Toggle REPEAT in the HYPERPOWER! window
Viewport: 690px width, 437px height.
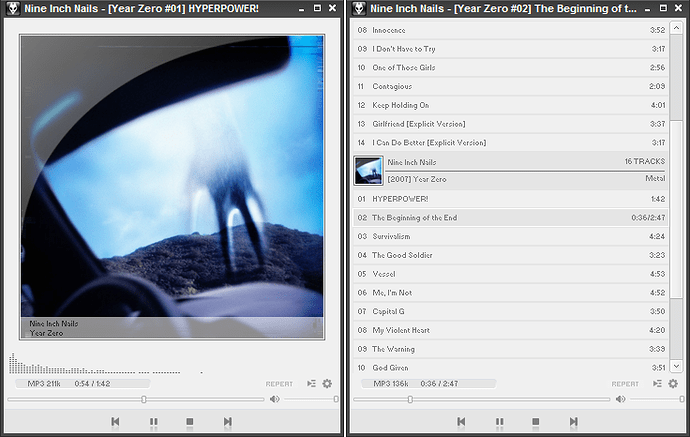(x=279, y=384)
